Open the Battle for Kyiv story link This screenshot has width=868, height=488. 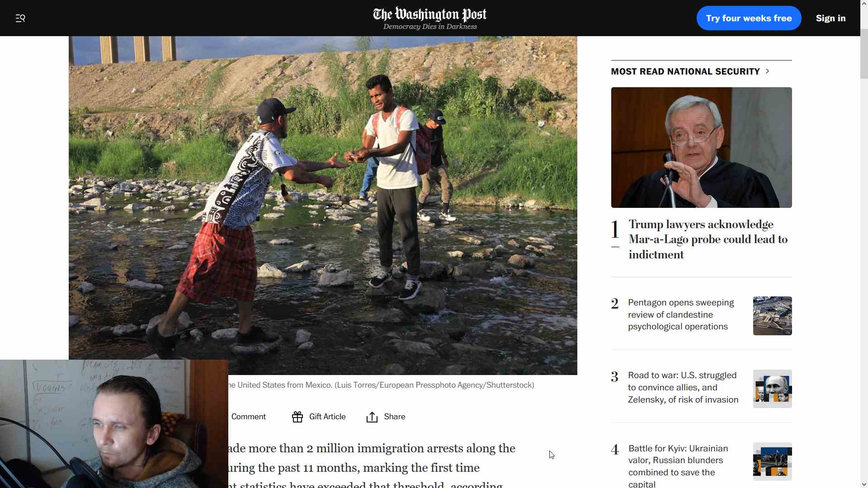(x=678, y=466)
